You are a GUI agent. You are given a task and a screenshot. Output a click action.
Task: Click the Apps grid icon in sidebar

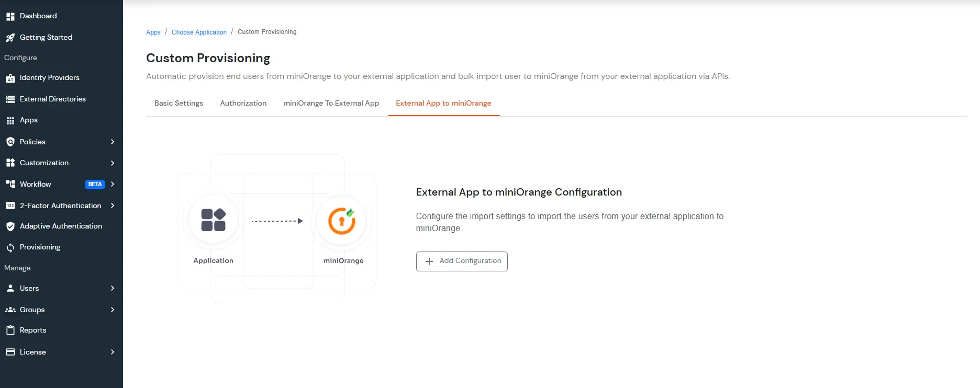[10, 120]
